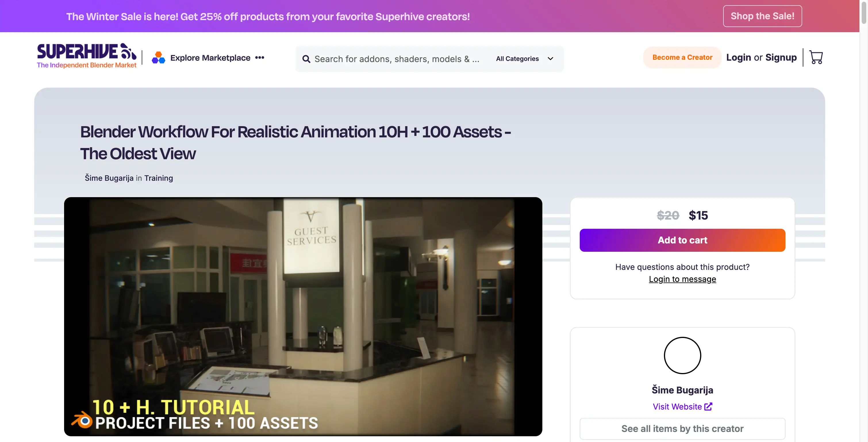Viewport: 868px width, 442px height.
Task: Click Become a Creator
Action: (682, 57)
